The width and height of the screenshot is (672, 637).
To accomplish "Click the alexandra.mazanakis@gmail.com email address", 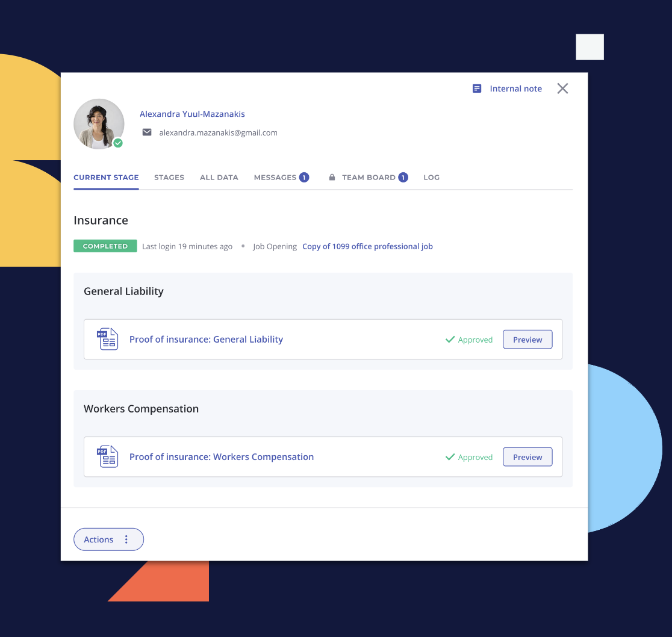I will coord(218,133).
